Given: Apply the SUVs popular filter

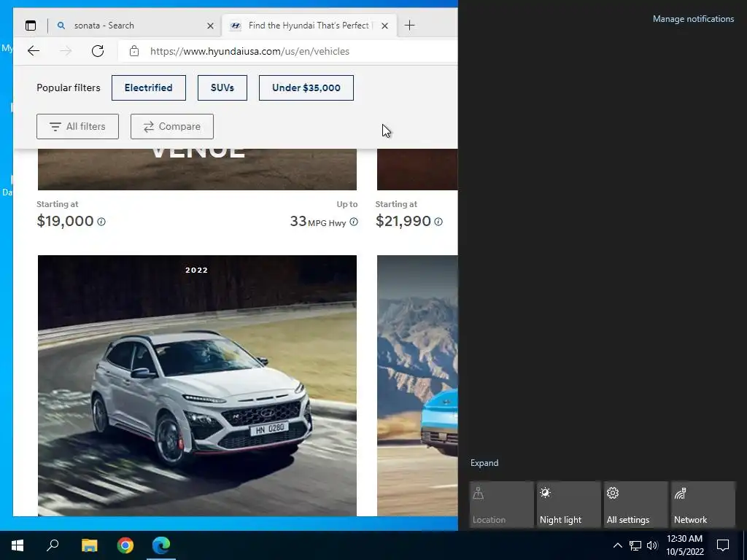Looking at the screenshot, I should (222, 87).
